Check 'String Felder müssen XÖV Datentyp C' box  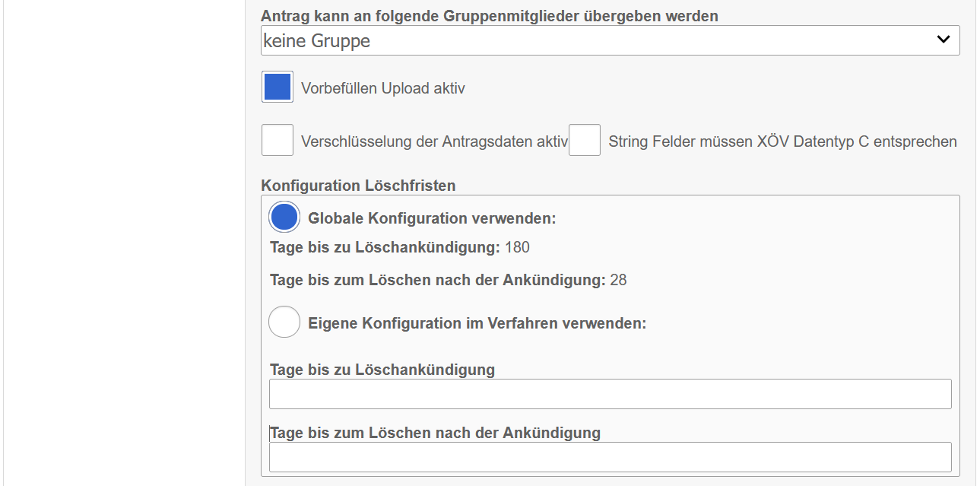coord(585,141)
